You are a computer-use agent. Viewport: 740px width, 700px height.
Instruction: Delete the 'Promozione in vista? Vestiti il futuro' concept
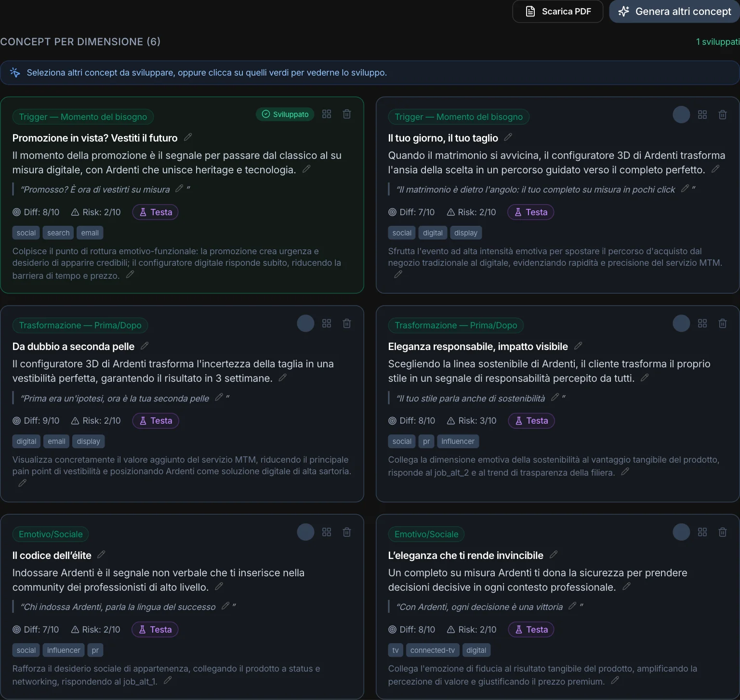pos(347,114)
